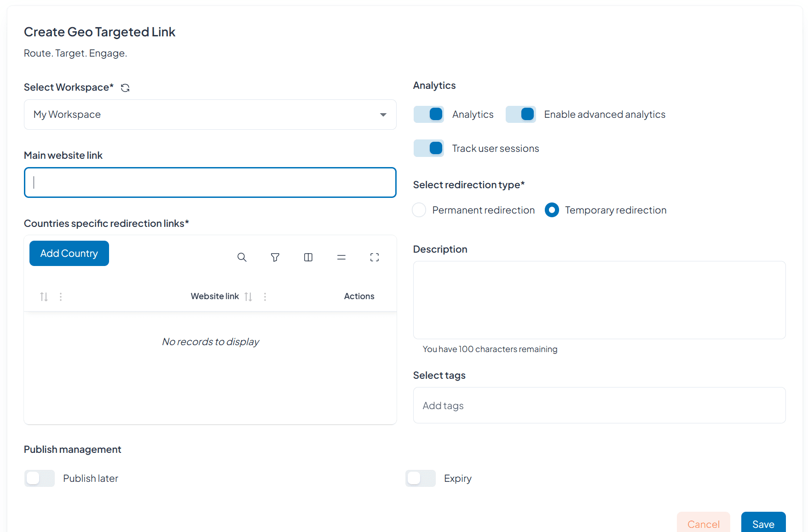The width and height of the screenshot is (808, 532).
Task: Open Website link column options menu
Action: click(x=265, y=297)
